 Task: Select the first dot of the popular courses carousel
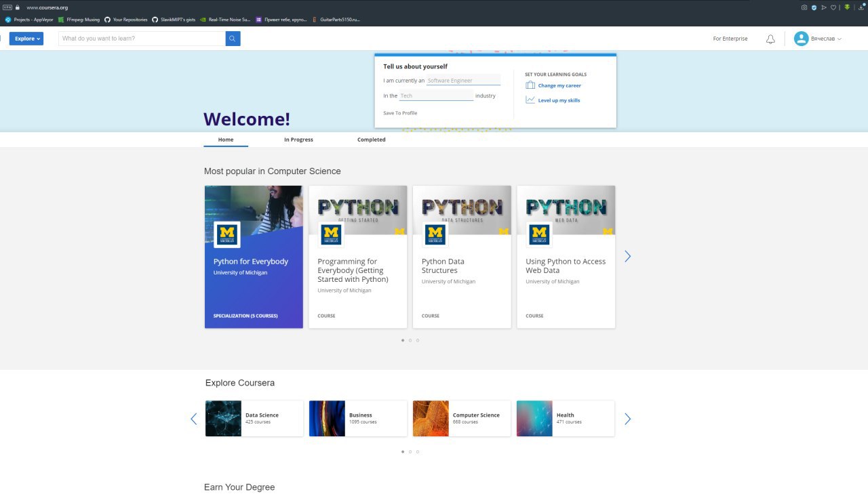[403, 340]
